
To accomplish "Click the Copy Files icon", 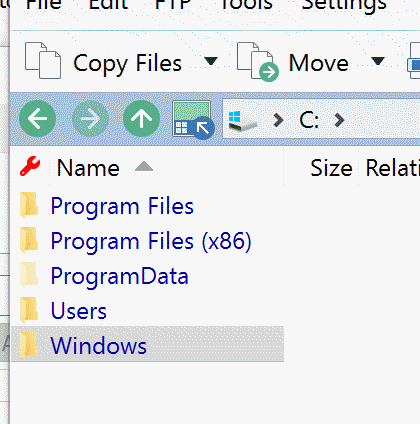I will pyautogui.click(x=43, y=61).
